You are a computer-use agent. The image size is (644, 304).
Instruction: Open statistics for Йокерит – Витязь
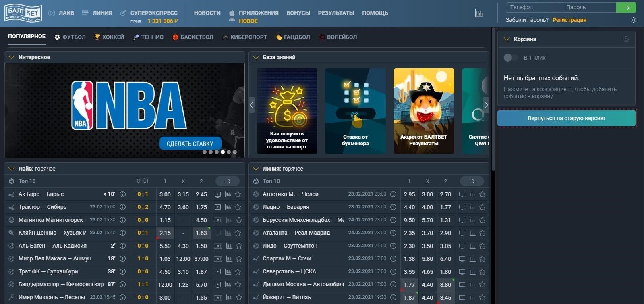point(472,298)
